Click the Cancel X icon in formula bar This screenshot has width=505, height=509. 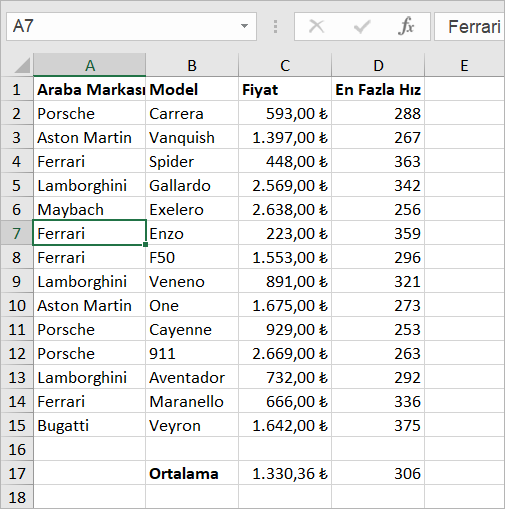[316, 26]
